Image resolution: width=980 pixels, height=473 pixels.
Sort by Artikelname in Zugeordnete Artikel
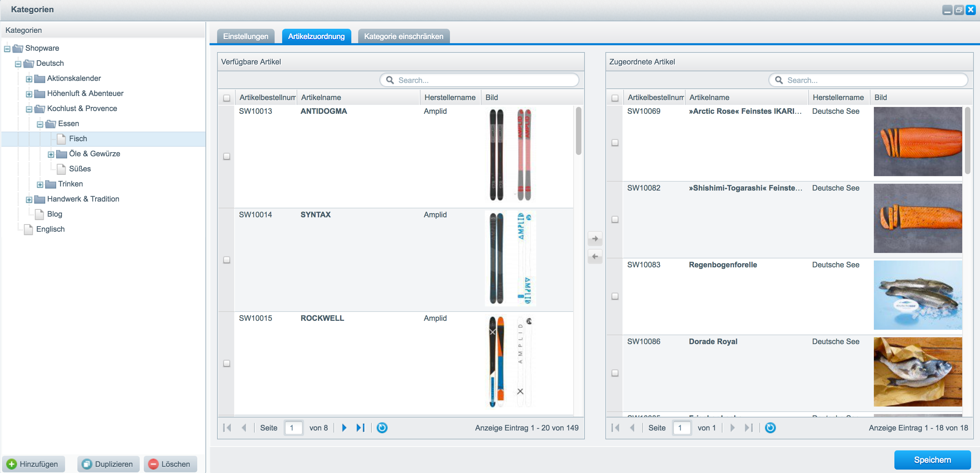pos(746,97)
